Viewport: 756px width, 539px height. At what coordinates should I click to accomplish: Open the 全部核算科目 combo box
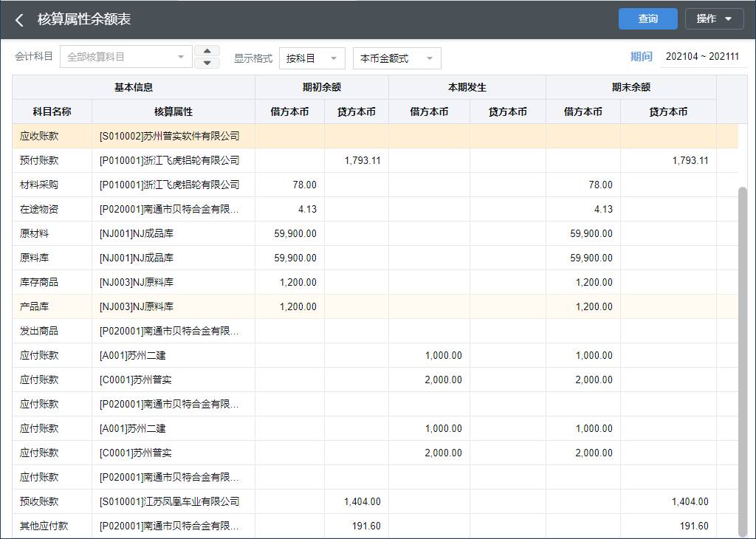coord(126,57)
